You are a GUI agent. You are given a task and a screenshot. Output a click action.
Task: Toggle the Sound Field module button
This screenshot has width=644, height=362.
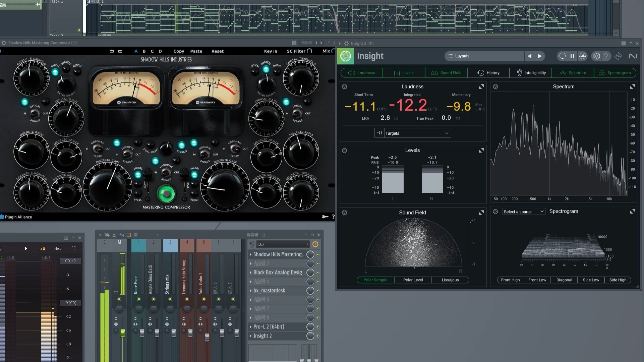pyautogui.click(x=446, y=73)
